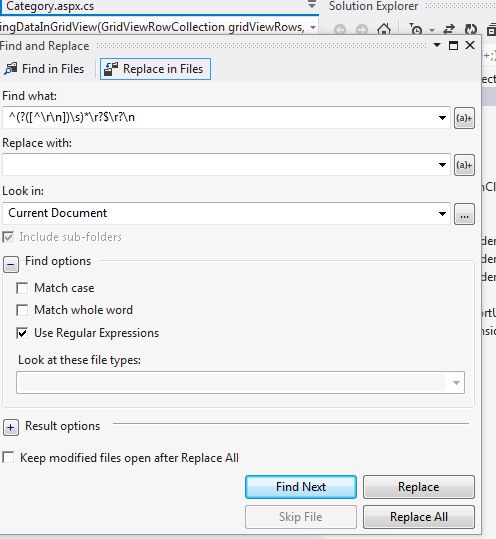Click the Solution Explorer panel title
496x539 pixels.
coord(373,6)
